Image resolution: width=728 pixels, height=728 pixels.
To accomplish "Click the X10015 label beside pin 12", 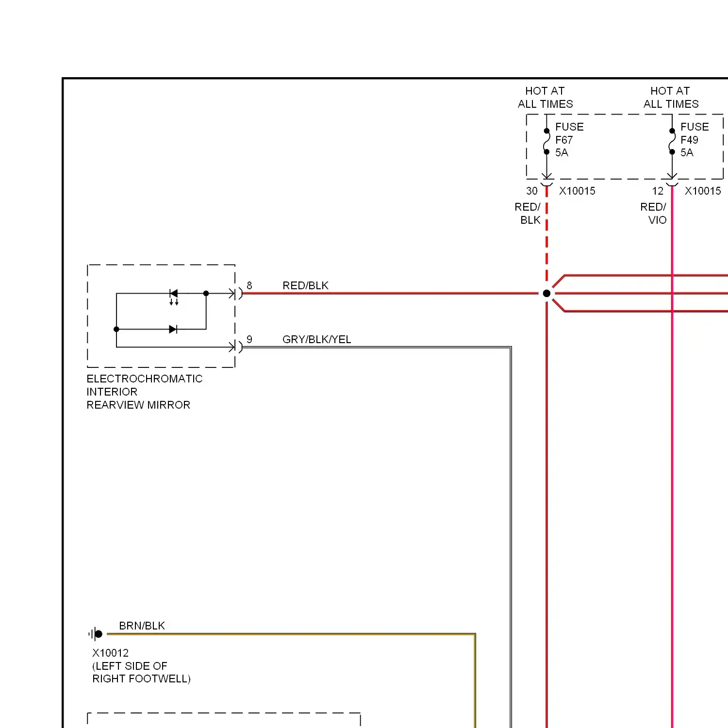I will [703, 191].
